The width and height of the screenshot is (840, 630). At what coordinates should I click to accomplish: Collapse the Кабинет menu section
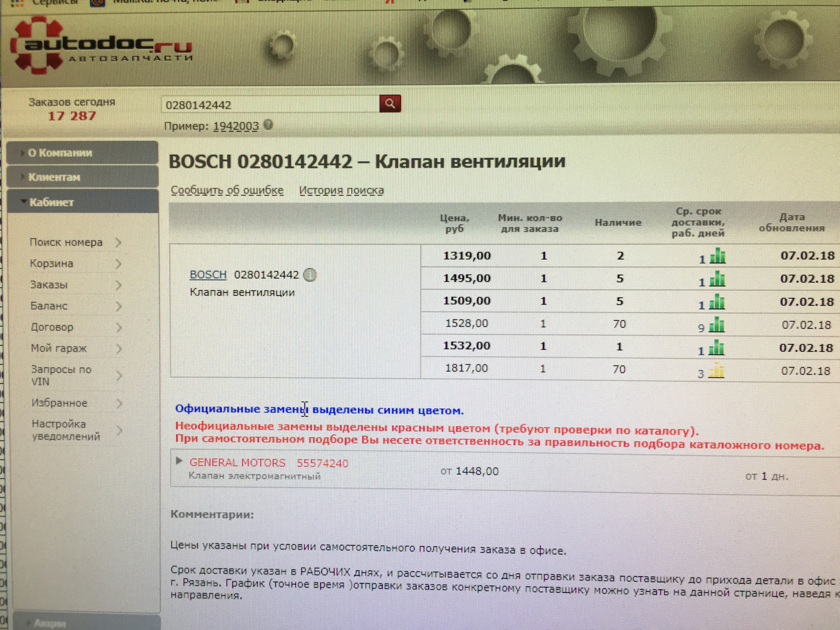coord(82,202)
